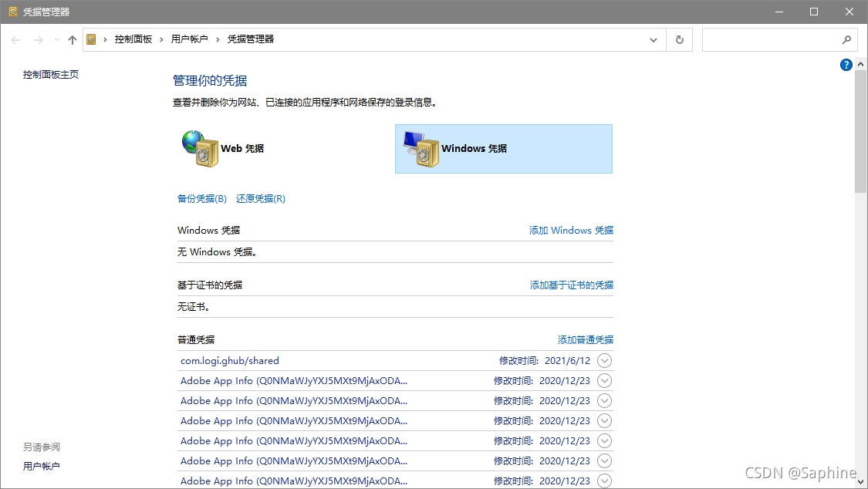Screen dimensions: 868x489
Task: Click 添加 Windows 凭据 link
Action: (x=571, y=230)
